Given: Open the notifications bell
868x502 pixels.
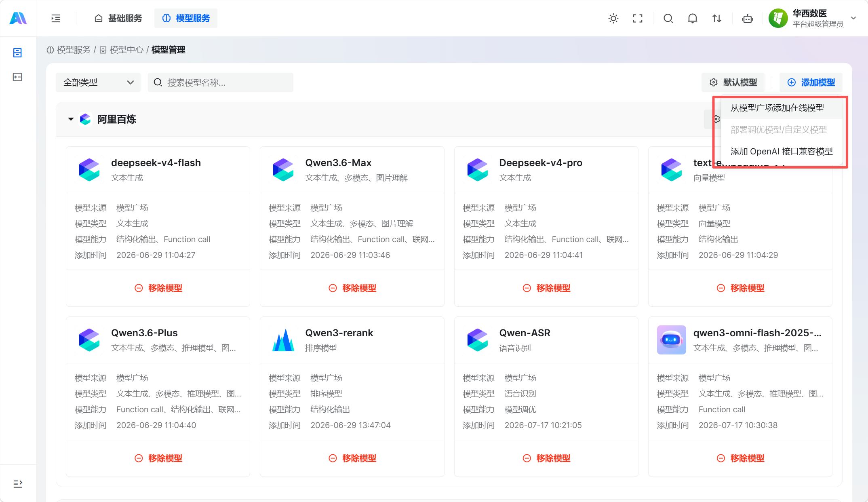Looking at the screenshot, I should [693, 18].
